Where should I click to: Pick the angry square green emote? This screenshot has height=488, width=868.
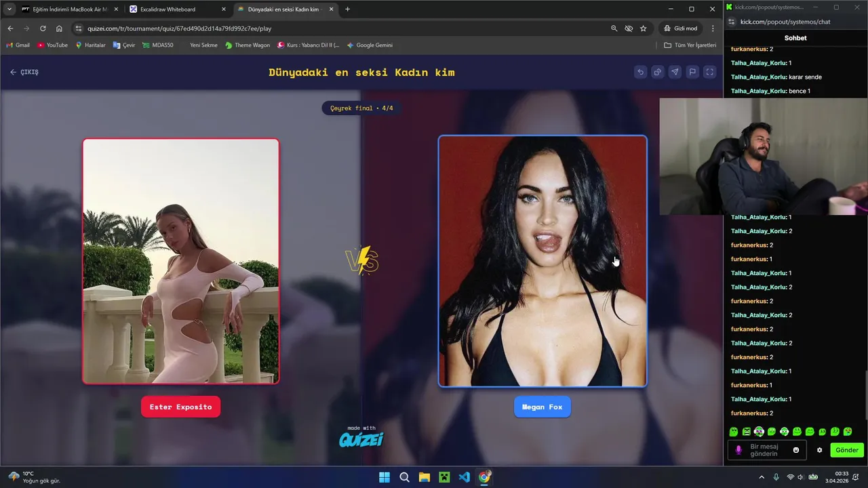[x=746, y=432]
